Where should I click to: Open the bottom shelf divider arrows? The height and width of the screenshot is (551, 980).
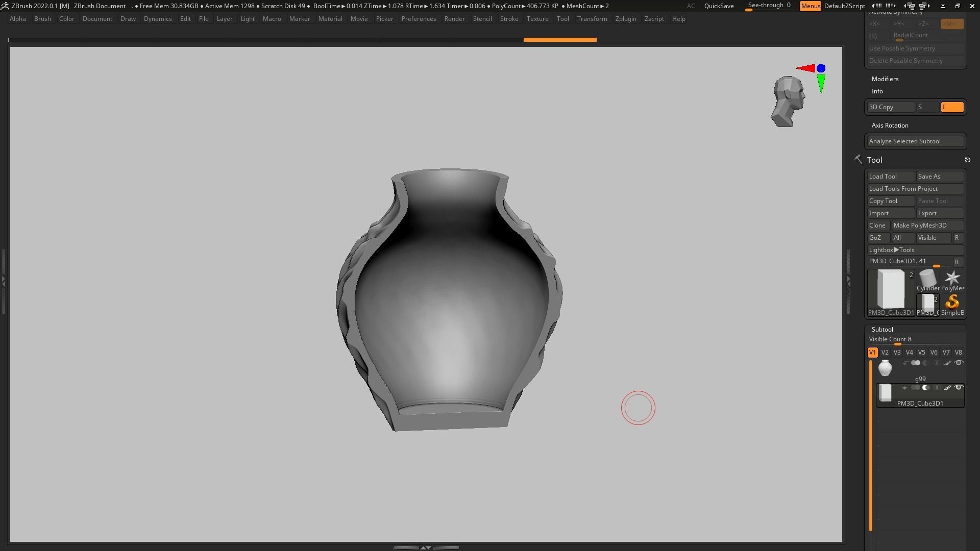426,547
